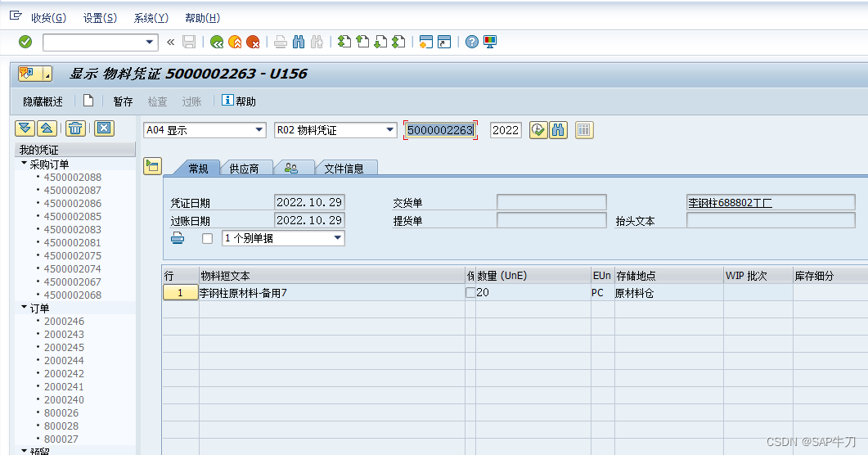Click the new document page icon

click(x=88, y=101)
